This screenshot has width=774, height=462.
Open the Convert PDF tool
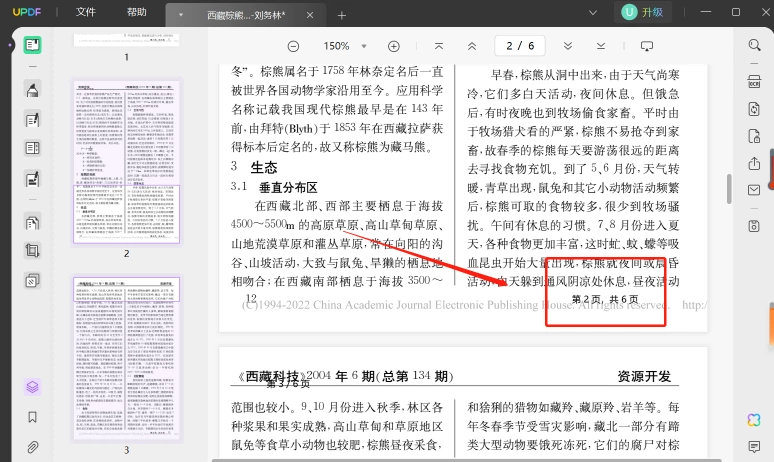(754, 109)
